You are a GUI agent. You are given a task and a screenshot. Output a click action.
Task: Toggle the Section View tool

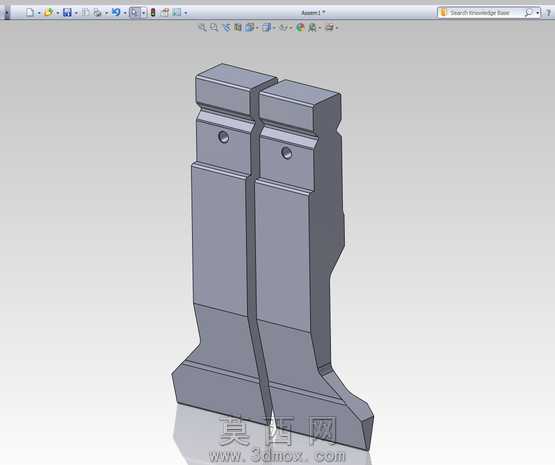[238, 27]
